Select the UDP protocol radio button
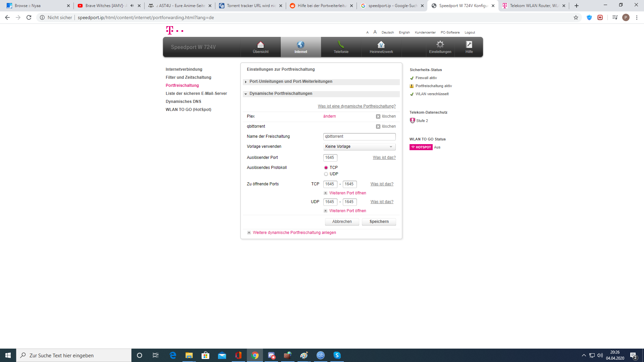This screenshot has width=644, height=362. click(x=326, y=174)
